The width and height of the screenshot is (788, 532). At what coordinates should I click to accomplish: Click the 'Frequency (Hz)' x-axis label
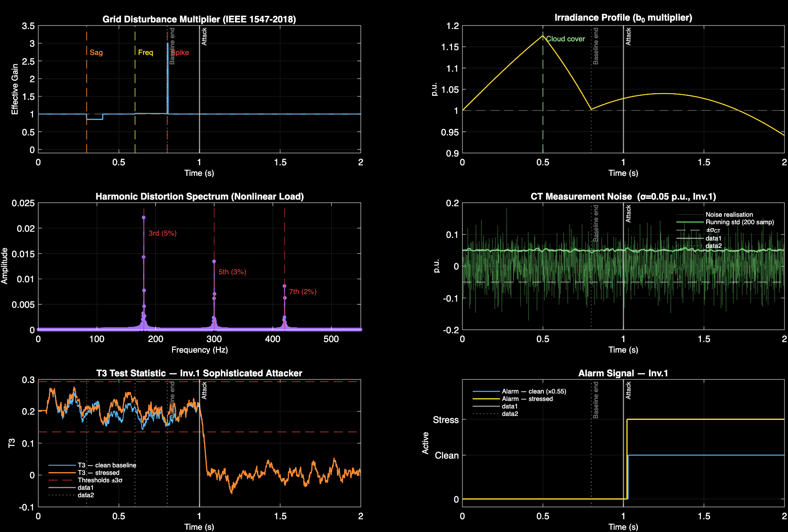click(199, 350)
